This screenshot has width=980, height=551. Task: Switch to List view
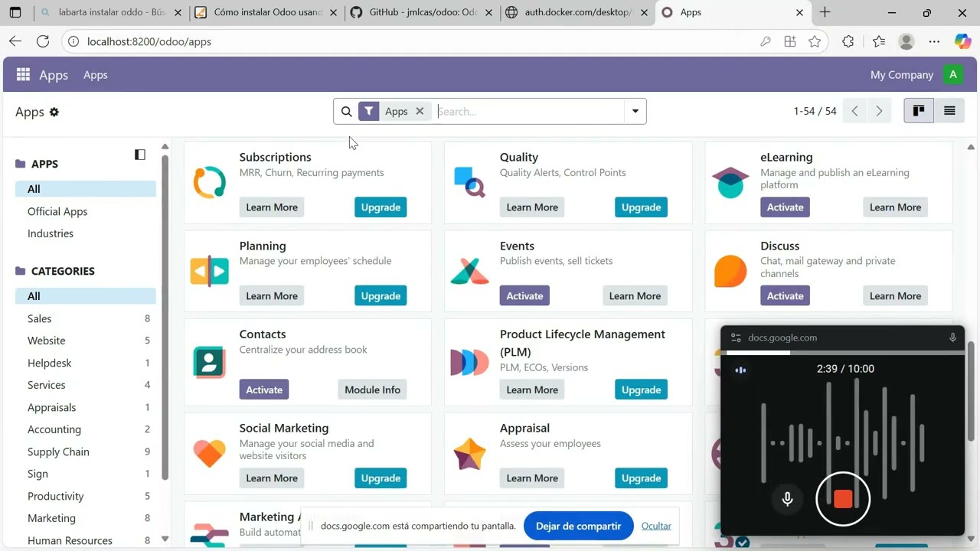tap(949, 111)
